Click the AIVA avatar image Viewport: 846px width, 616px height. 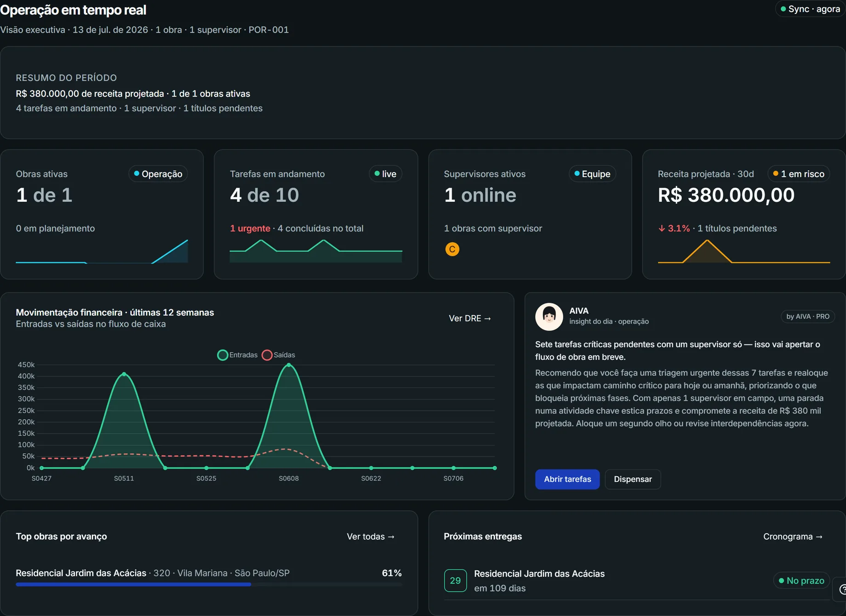tap(549, 317)
